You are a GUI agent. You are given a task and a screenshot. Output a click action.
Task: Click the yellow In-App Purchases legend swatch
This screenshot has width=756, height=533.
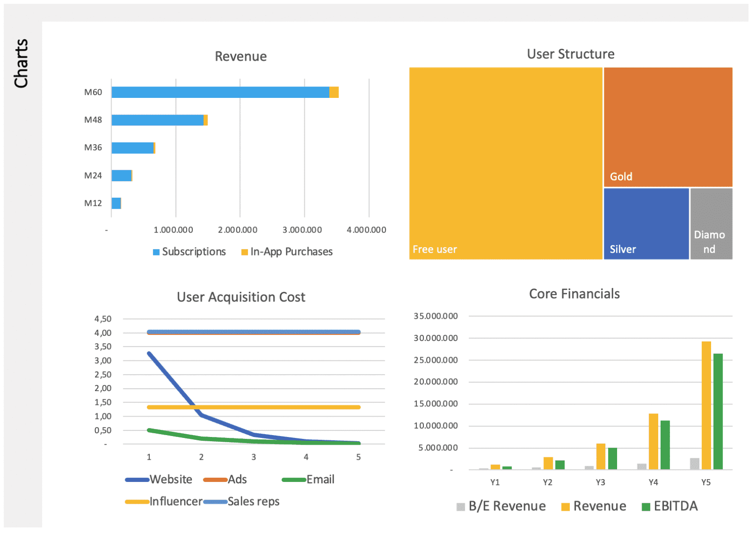(x=244, y=252)
